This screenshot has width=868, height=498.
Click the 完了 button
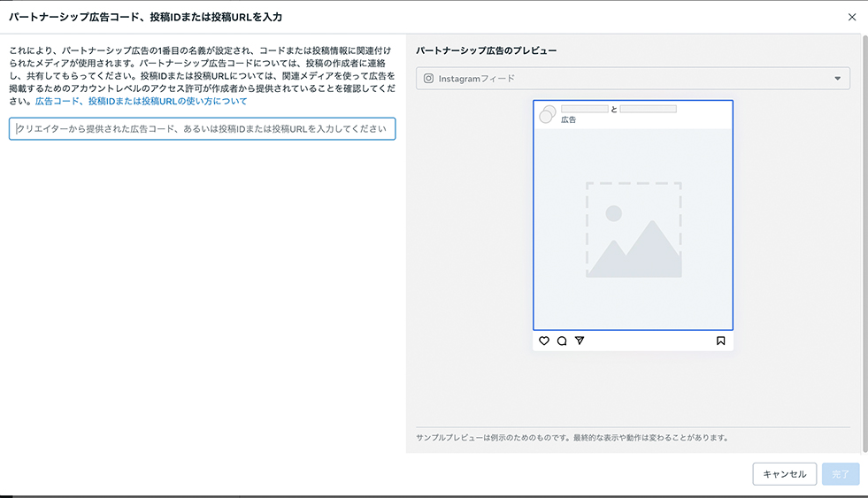[x=841, y=474]
